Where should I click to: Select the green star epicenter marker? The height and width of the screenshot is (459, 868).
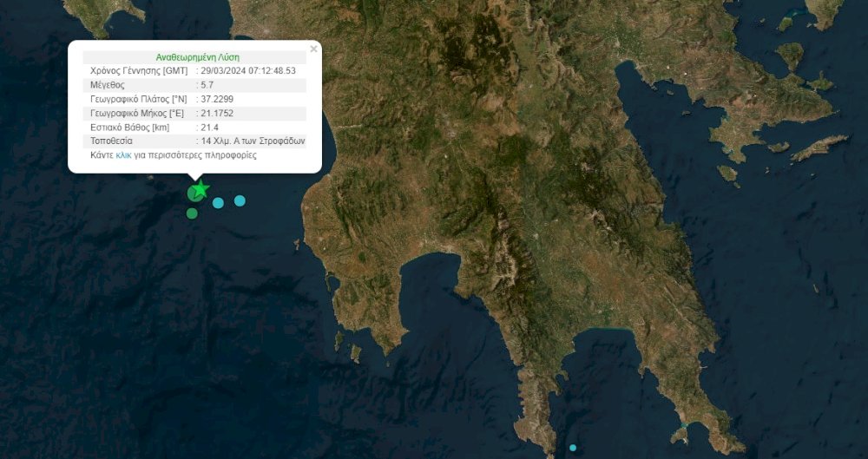click(201, 189)
